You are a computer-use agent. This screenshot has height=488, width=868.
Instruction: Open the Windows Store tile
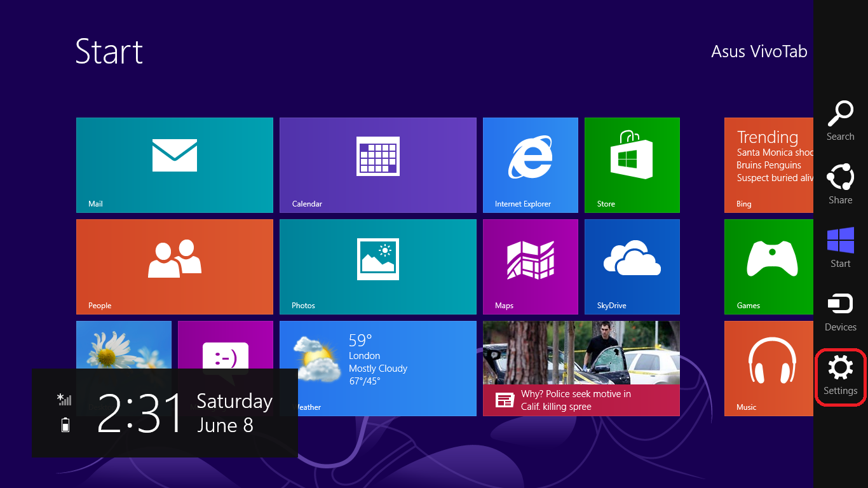coord(632,165)
